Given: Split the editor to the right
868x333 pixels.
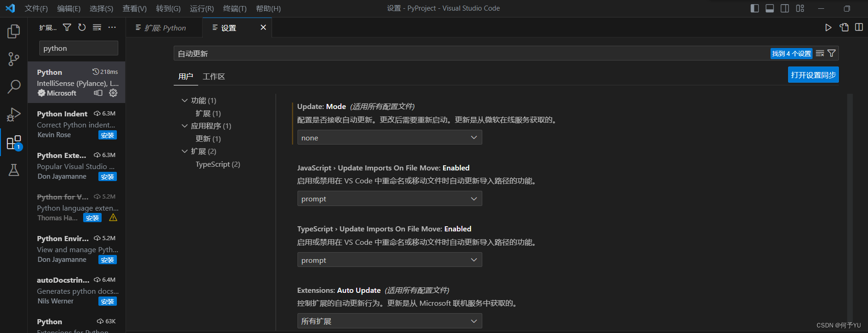Looking at the screenshot, I should point(859,28).
